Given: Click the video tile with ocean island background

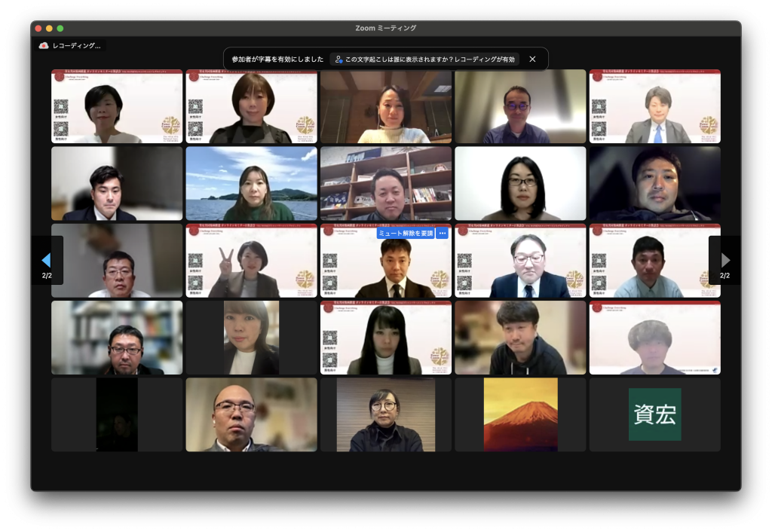Looking at the screenshot, I should click(251, 183).
